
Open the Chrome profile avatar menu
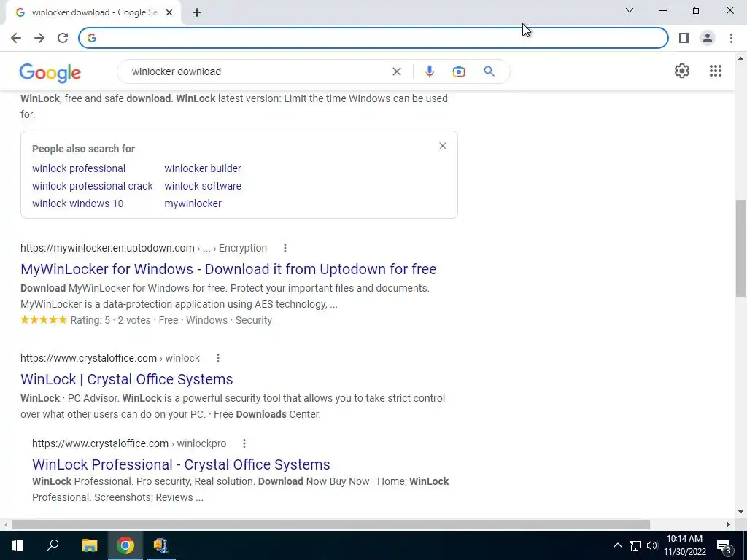(708, 38)
